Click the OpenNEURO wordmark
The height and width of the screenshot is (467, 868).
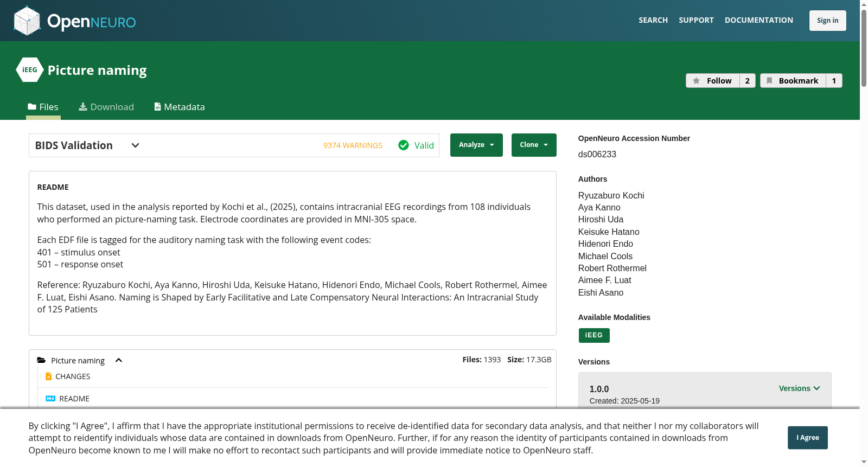click(92, 22)
